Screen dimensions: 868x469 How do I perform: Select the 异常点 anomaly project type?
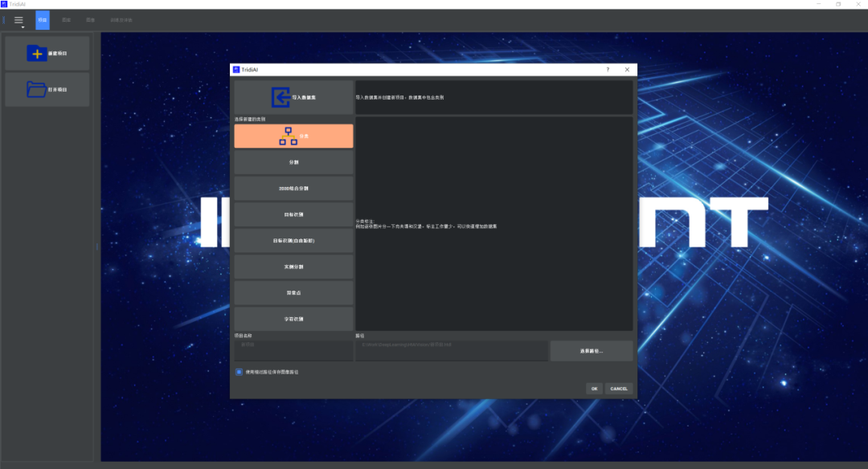(x=293, y=292)
